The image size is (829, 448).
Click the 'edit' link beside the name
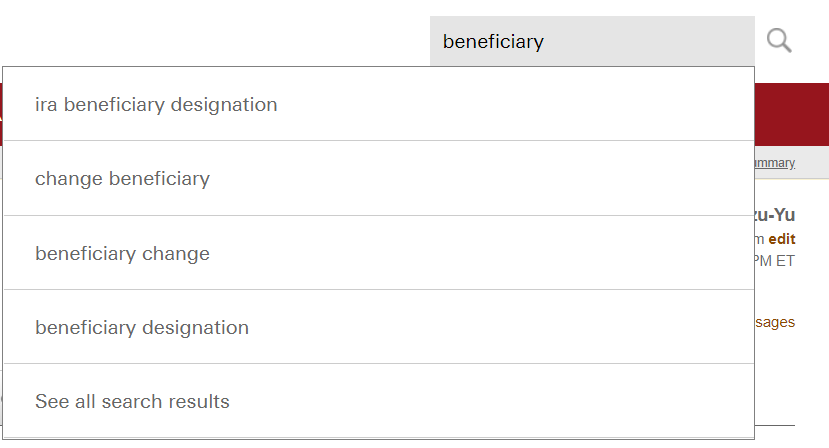coord(782,239)
